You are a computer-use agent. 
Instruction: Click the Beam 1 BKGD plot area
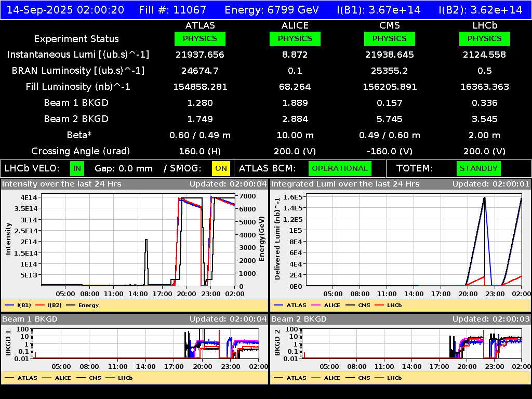tap(146, 343)
